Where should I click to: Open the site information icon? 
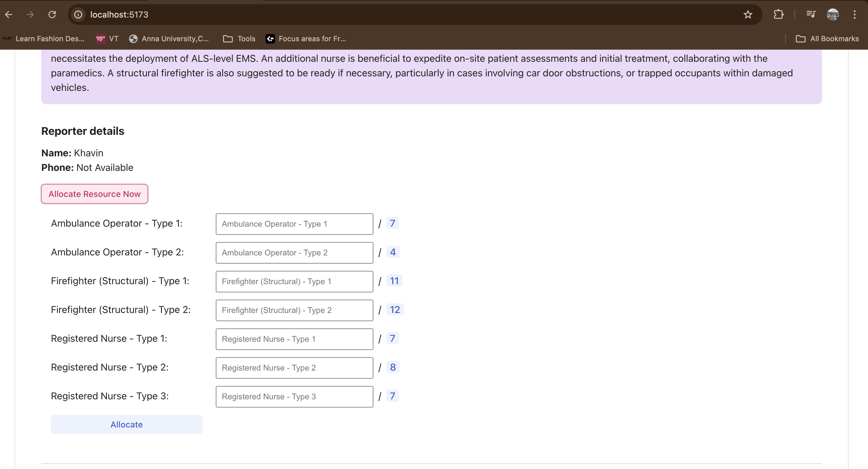78,15
